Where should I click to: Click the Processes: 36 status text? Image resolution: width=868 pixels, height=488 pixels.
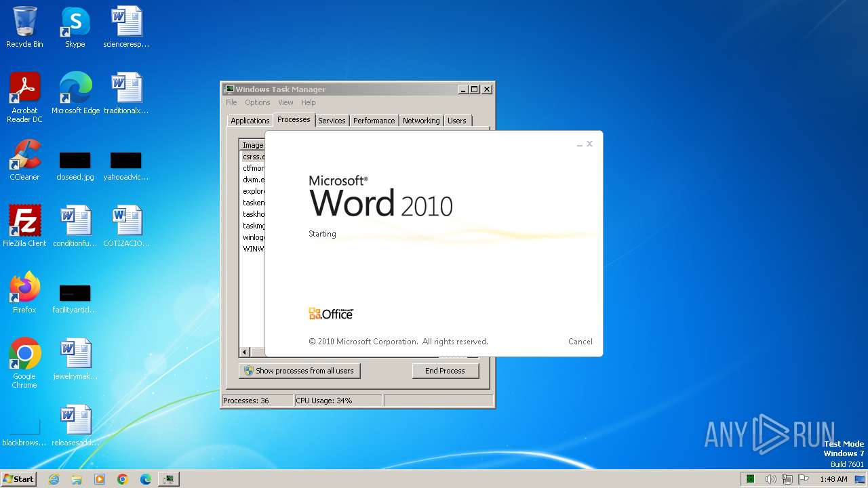click(246, 401)
